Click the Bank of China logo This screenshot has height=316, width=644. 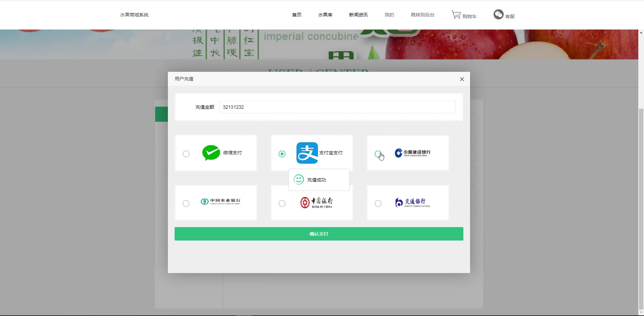[316, 203]
